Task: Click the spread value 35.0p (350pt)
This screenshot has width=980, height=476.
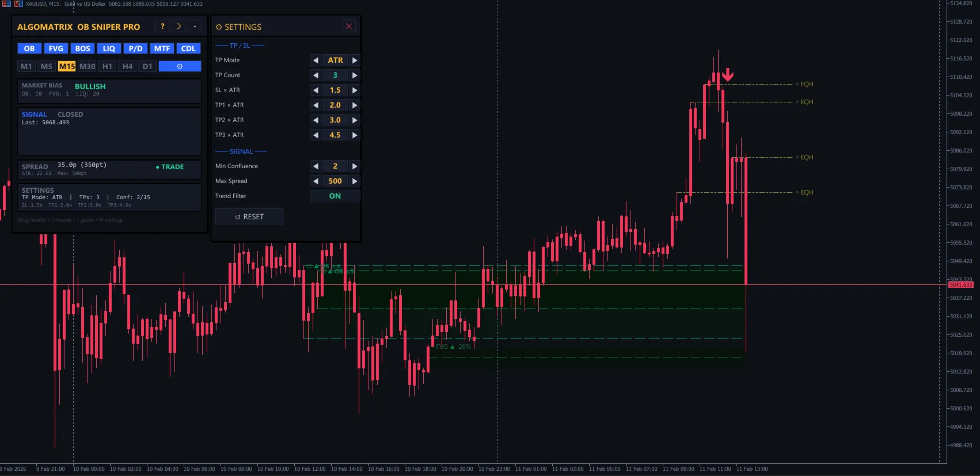Action: tap(82, 165)
